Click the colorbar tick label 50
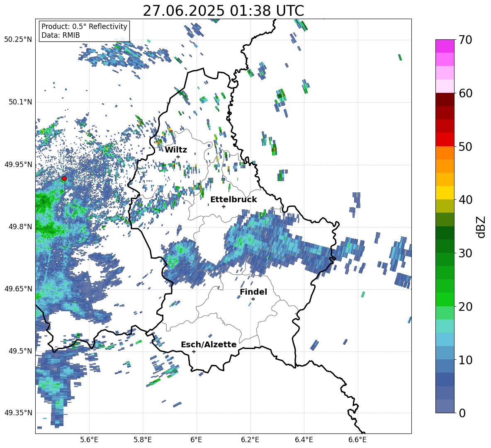The image size is (491, 448). (x=465, y=147)
